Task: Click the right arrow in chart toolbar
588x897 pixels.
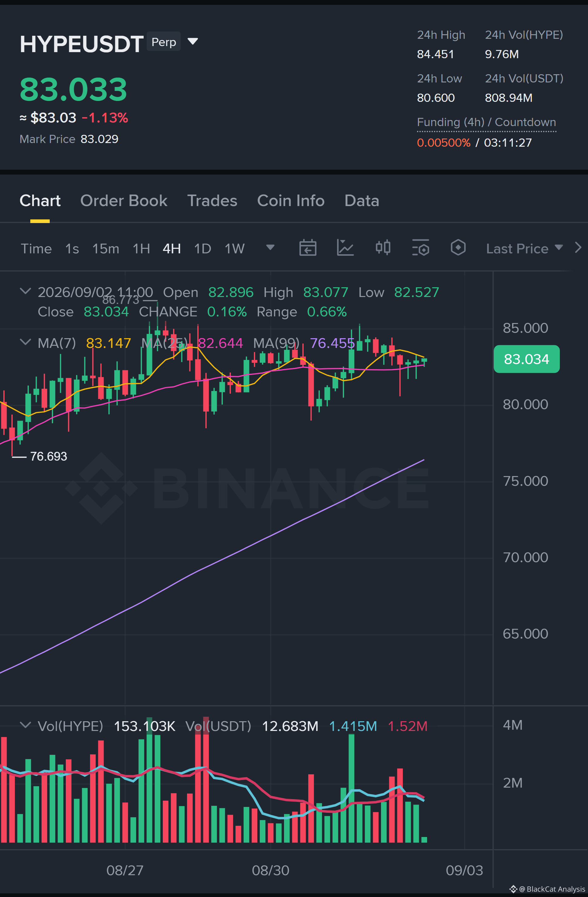Action: coord(578,248)
